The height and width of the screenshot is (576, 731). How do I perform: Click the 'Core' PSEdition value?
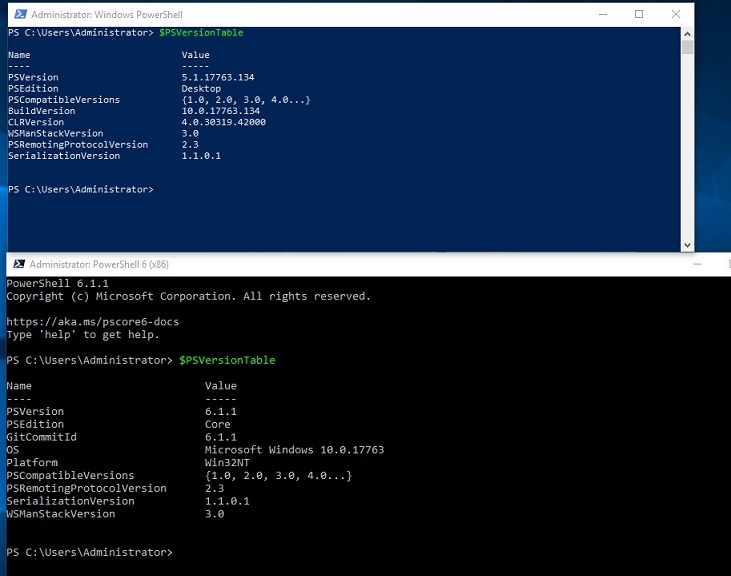coord(217,425)
